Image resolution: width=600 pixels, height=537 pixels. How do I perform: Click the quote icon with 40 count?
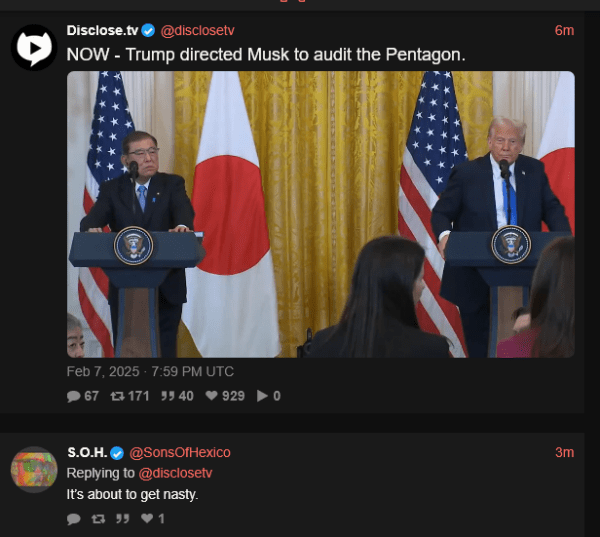[168, 396]
